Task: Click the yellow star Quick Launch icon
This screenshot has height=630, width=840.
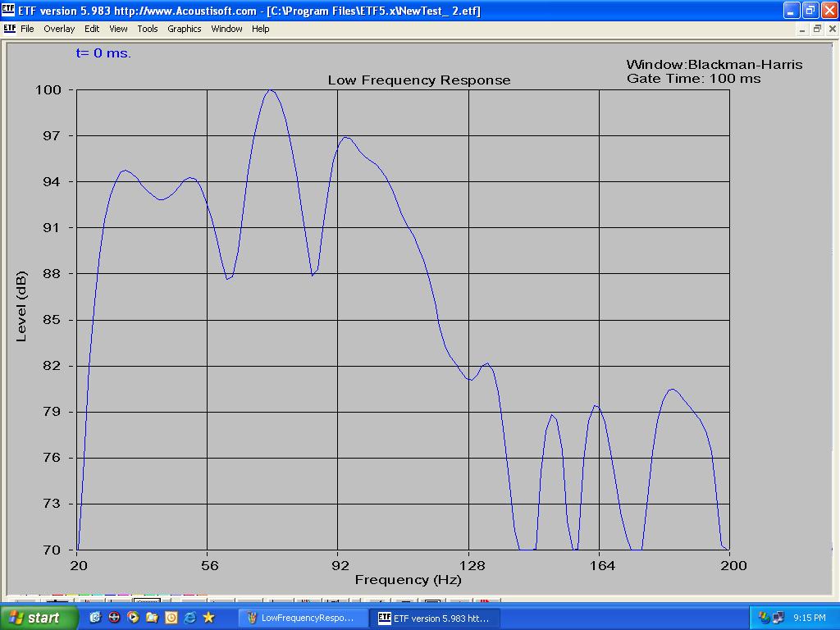Action: [x=208, y=618]
